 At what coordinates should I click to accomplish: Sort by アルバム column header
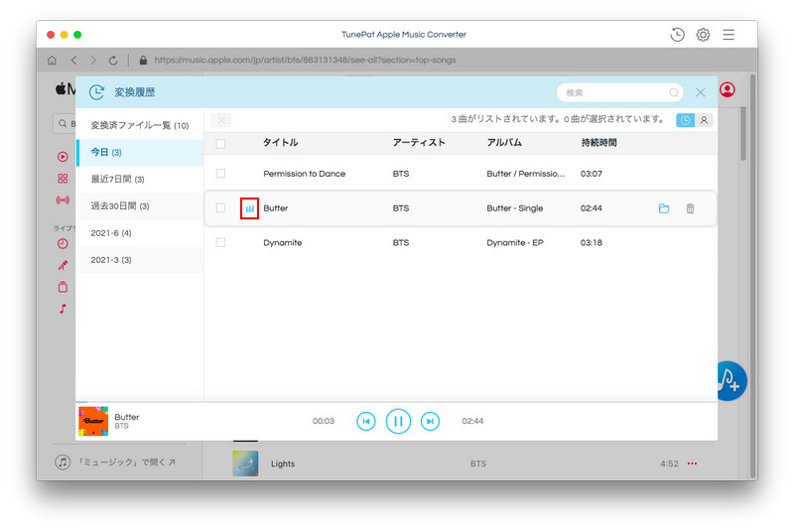[x=504, y=143]
